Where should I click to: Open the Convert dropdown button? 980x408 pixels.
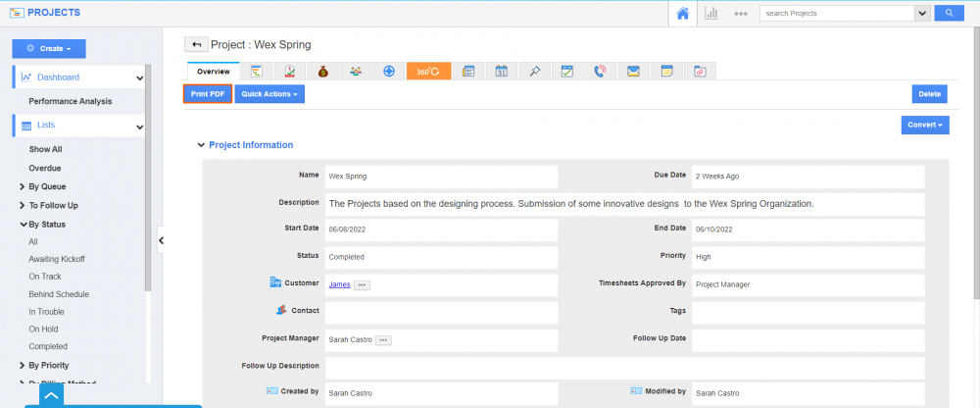coord(925,126)
